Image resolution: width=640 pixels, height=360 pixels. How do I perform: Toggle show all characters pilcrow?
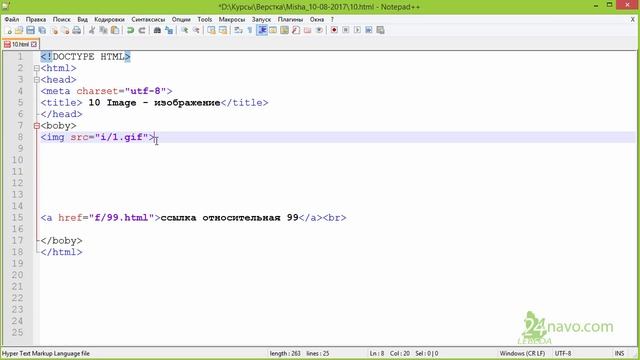pos(250,30)
